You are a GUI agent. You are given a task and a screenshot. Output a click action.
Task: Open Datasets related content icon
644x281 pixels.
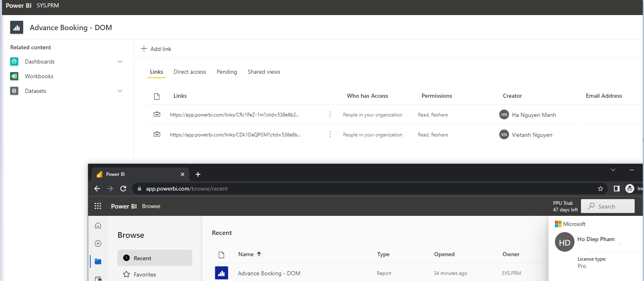(x=14, y=91)
